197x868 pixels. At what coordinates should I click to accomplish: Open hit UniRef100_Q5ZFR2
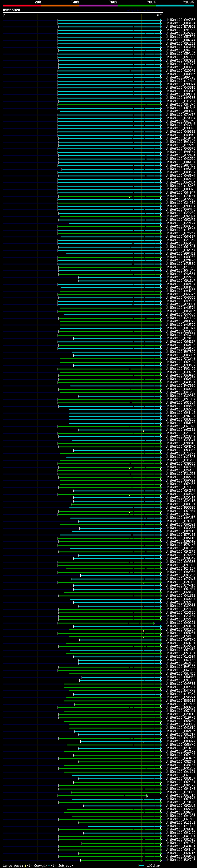click(180, 37)
